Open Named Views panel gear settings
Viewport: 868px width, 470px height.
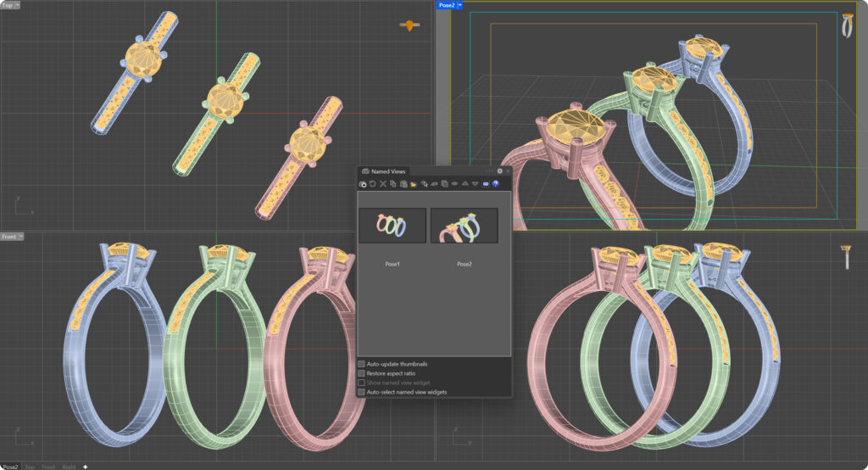[x=500, y=171]
